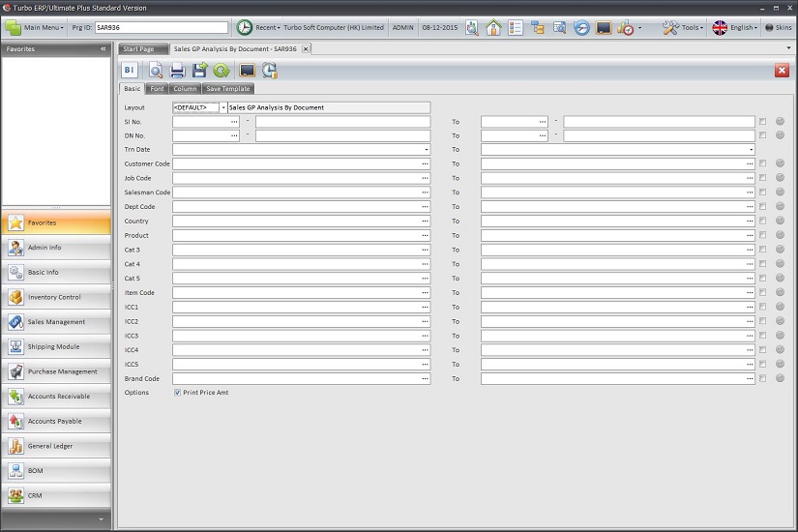
Task: Click the home icon in the top toolbar
Action: tap(493, 27)
